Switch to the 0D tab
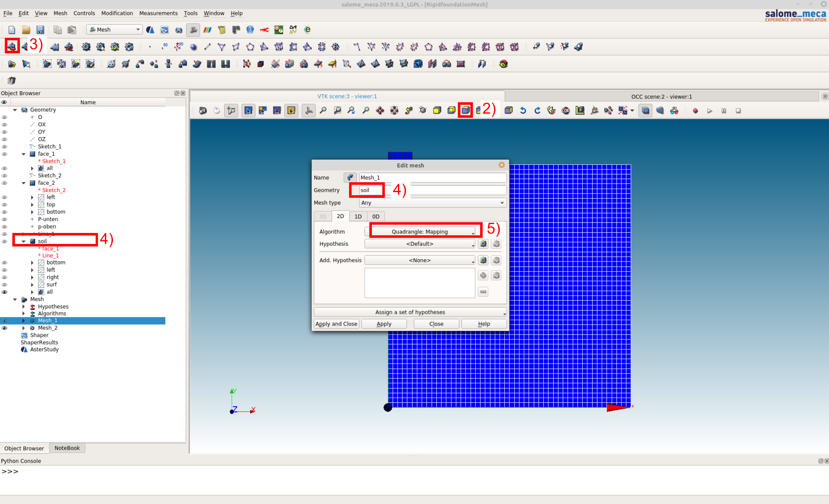 (x=376, y=217)
